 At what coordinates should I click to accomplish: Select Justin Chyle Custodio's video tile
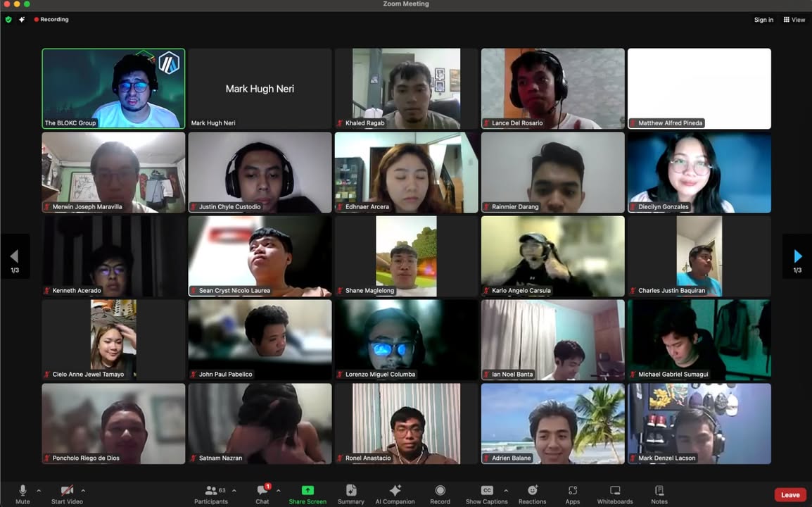coord(260,173)
